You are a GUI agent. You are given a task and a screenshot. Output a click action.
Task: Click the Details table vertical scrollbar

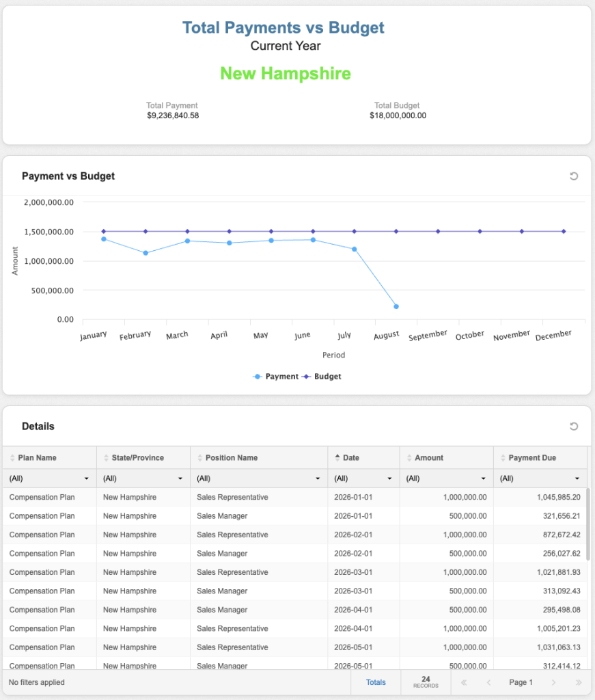tap(589, 520)
